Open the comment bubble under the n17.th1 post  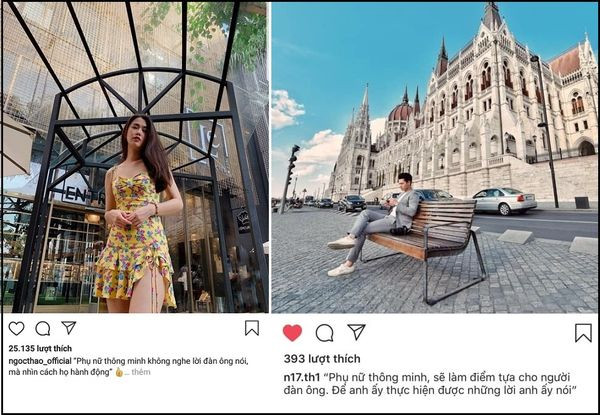[324, 333]
